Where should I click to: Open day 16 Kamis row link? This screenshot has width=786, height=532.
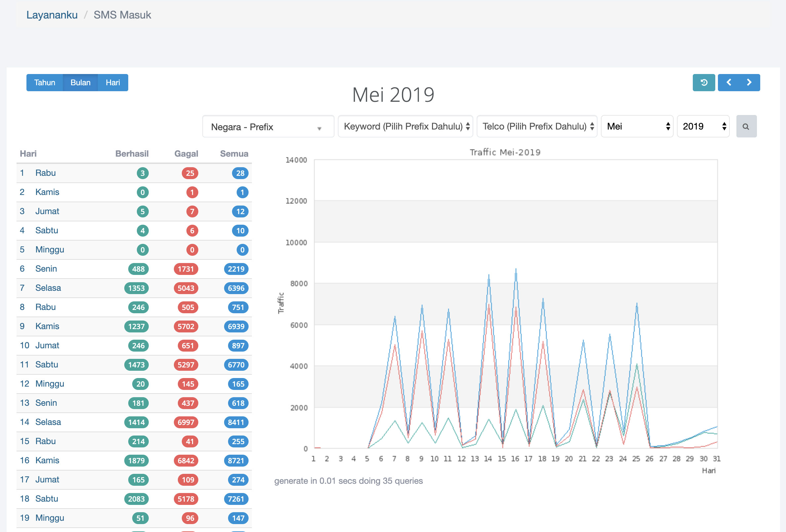pyautogui.click(x=47, y=460)
